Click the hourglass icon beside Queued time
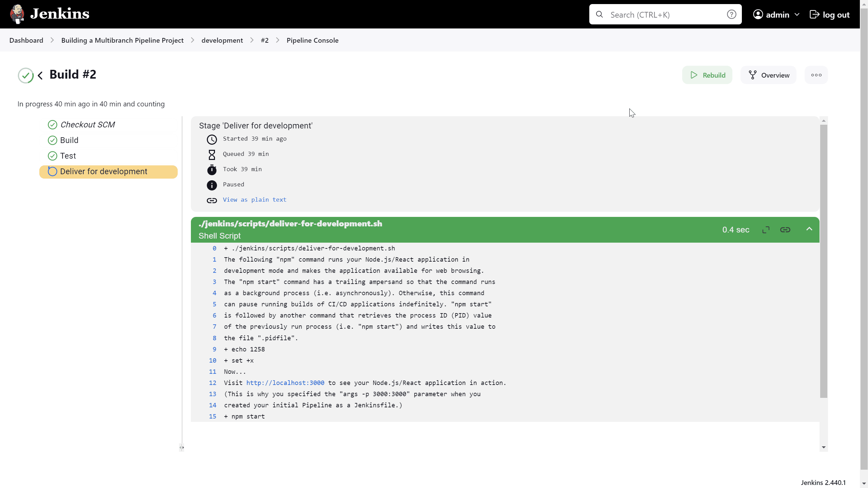Screen dimensions: 868x488 212,155
